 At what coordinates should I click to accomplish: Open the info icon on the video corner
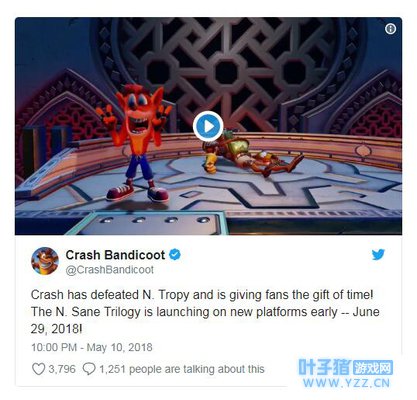(x=390, y=29)
